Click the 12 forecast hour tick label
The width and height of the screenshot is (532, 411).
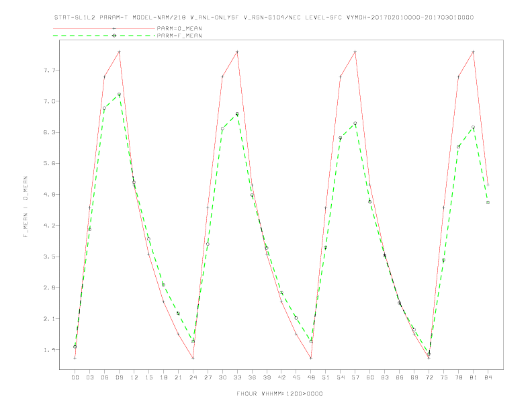[x=134, y=377]
